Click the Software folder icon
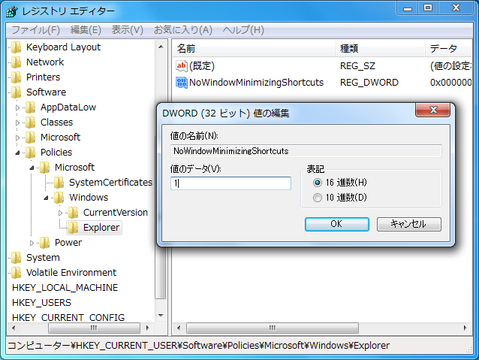Screen dimensions: 479x360 coord(16,92)
